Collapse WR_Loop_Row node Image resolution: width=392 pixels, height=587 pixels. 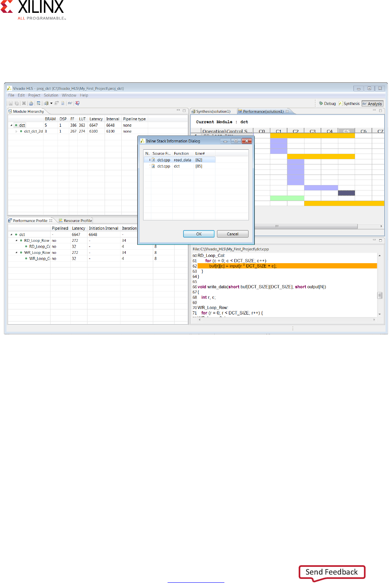(16, 253)
